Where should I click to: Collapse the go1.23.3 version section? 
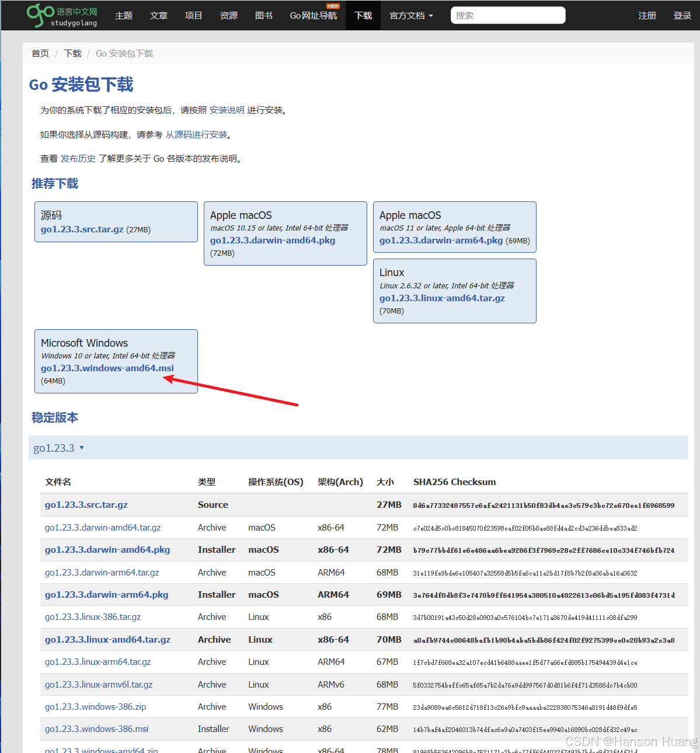pyautogui.click(x=59, y=448)
